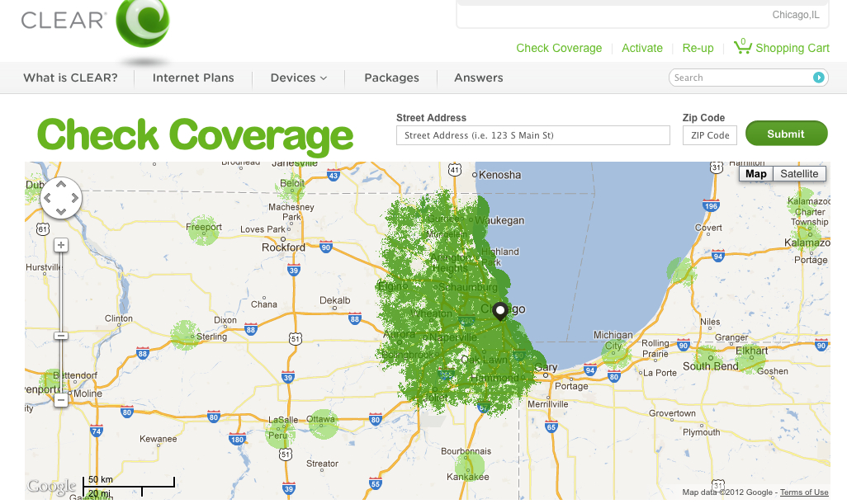This screenshot has width=847, height=504.
Task: Open Packages menu item
Action: click(x=391, y=78)
